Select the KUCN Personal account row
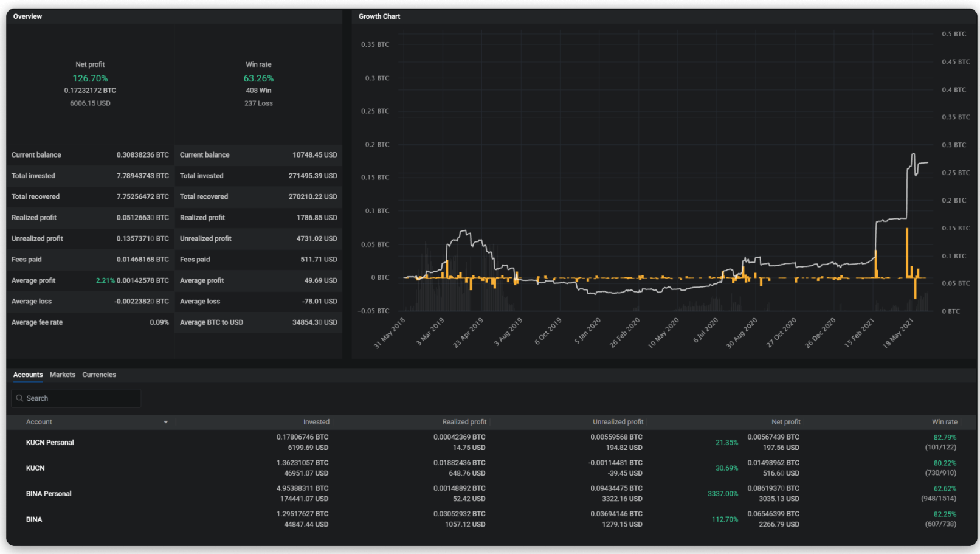This screenshot has width=980, height=554. [50, 443]
